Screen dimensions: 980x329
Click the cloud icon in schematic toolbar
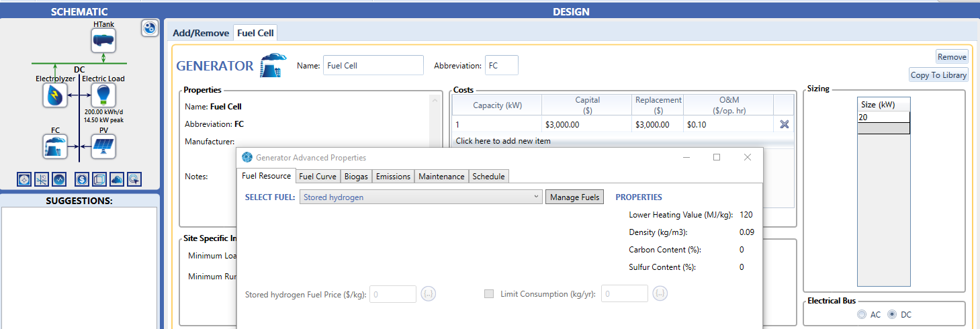(117, 179)
